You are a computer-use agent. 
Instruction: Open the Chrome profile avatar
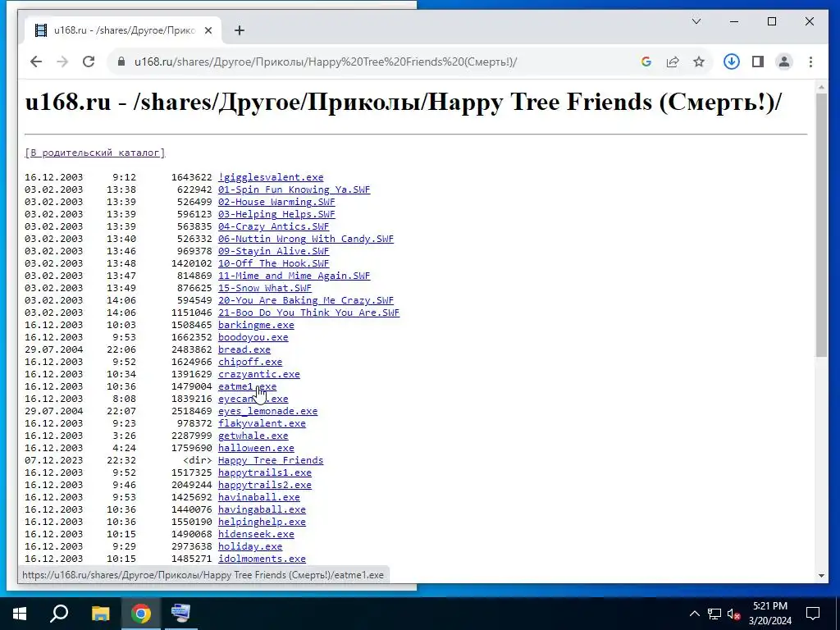coord(783,62)
